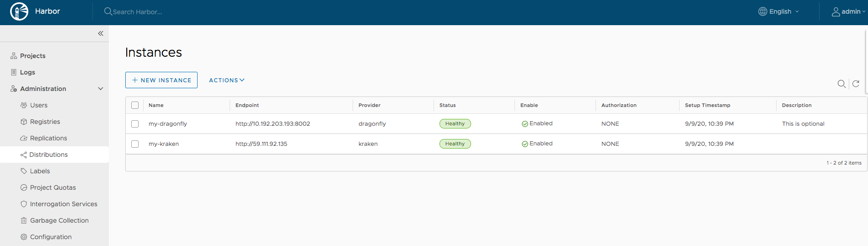Open the admin user menu

click(x=848, y=11)
